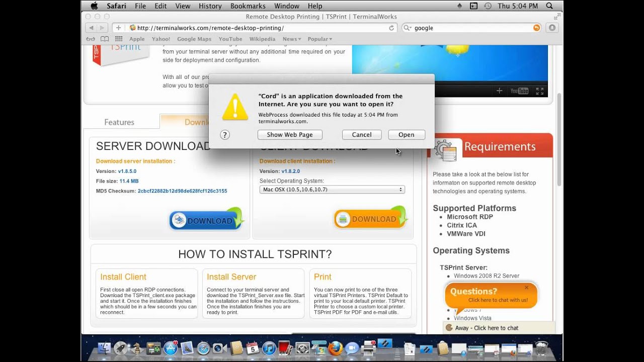Open Top Sites grid icon
This screenshot has height=362, width=644.
119,39
